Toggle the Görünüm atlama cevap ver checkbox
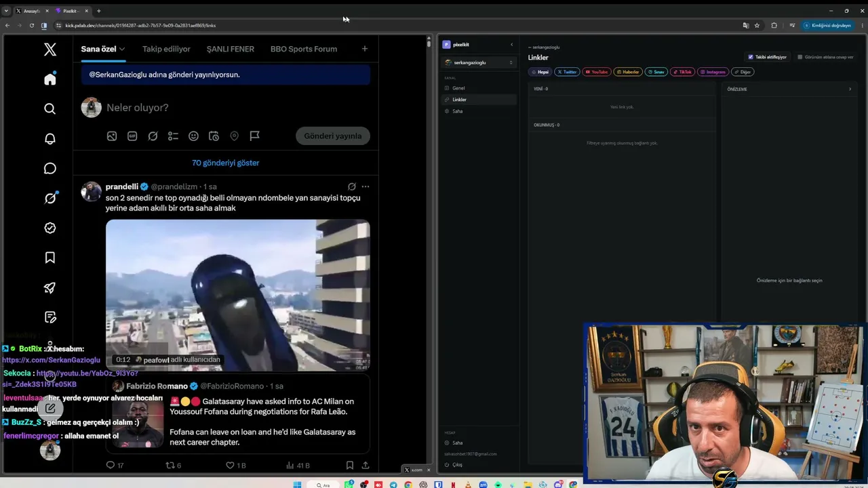 [800, 57]
